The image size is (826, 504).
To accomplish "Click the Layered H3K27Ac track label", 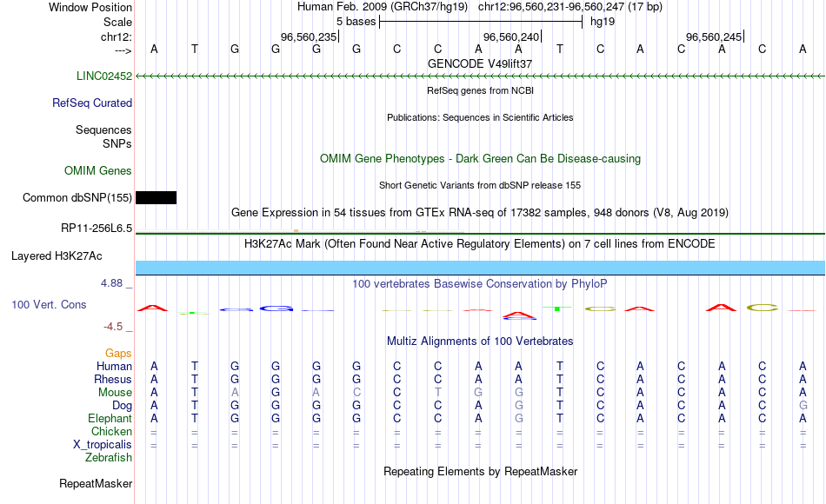I will 57,256.
